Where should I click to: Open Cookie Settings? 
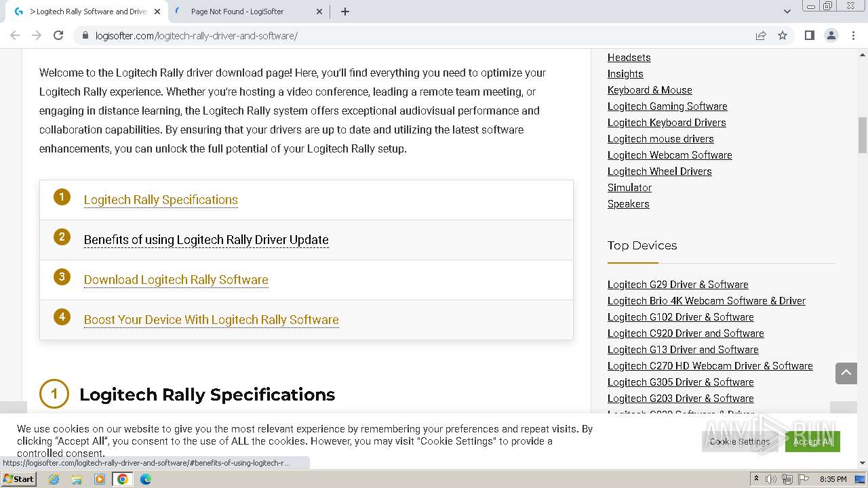740,441
